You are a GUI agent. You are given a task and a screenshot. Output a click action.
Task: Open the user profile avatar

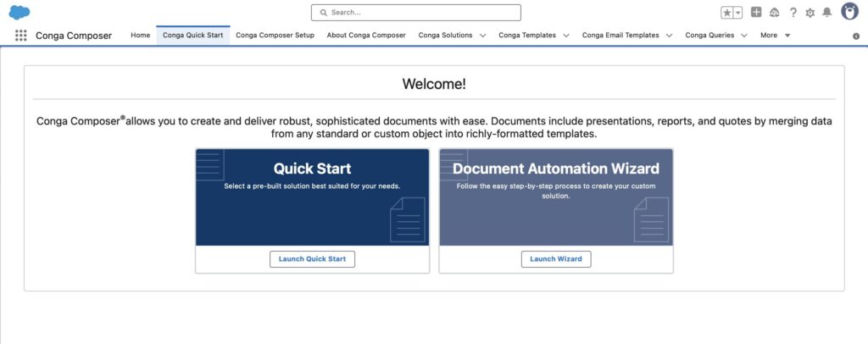849,12
